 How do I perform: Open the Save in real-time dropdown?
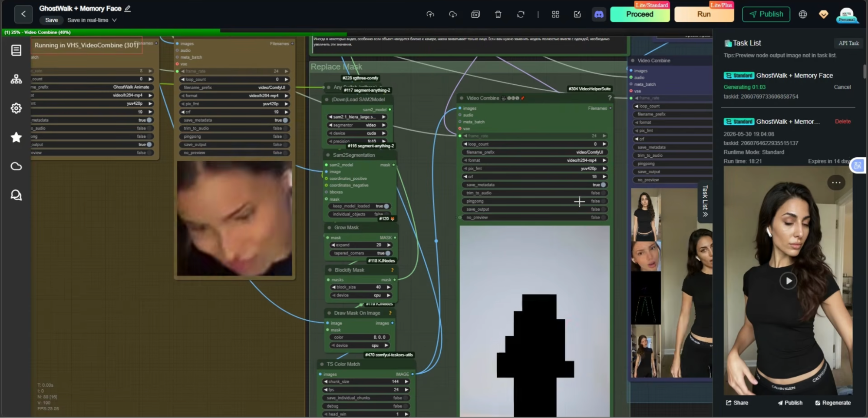click(x=92, y=20)
